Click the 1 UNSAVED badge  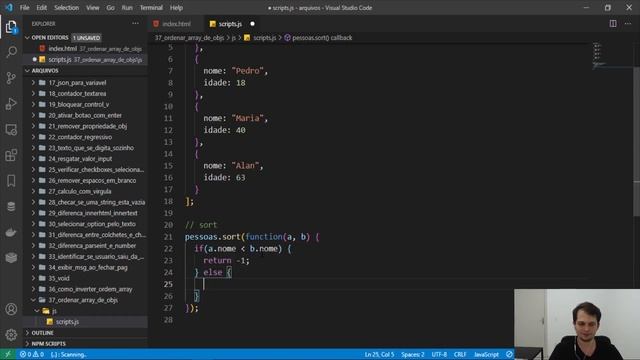click(x=86, y=38)
